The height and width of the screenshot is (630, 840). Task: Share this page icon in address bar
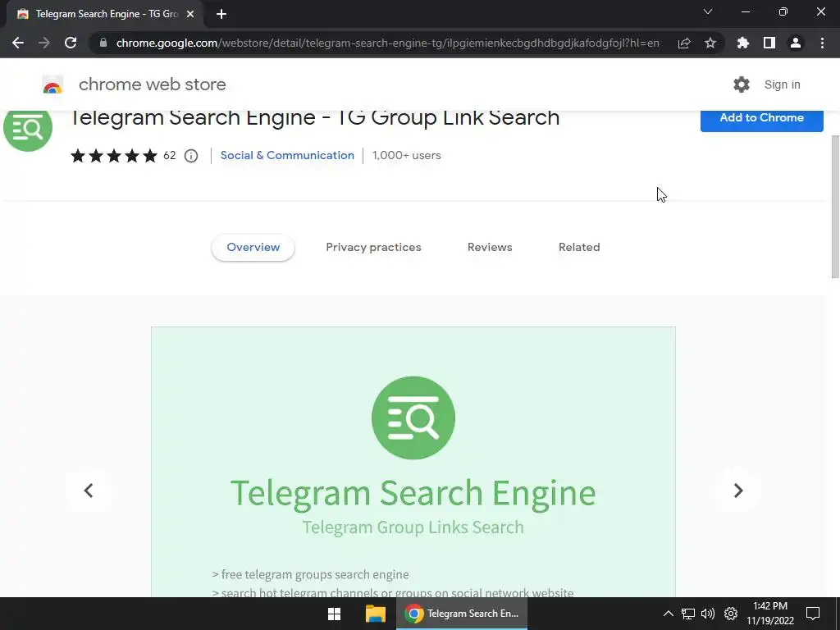pos(684,43)
